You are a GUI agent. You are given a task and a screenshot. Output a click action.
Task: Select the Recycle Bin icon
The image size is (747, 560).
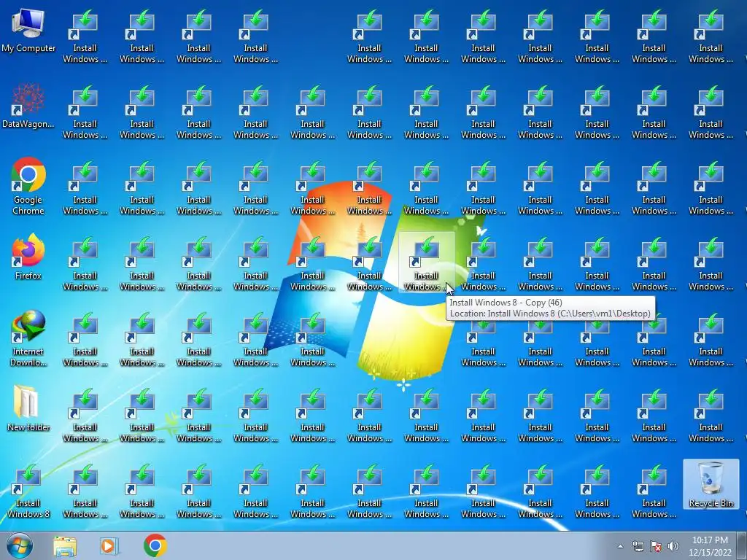[x=711, y=484]
